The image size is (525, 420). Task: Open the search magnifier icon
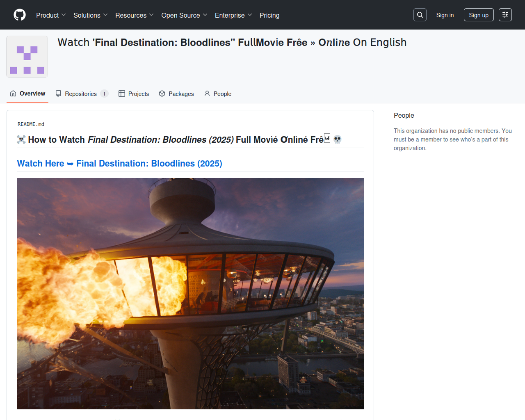pyautogui.click(x=420, y=15)
